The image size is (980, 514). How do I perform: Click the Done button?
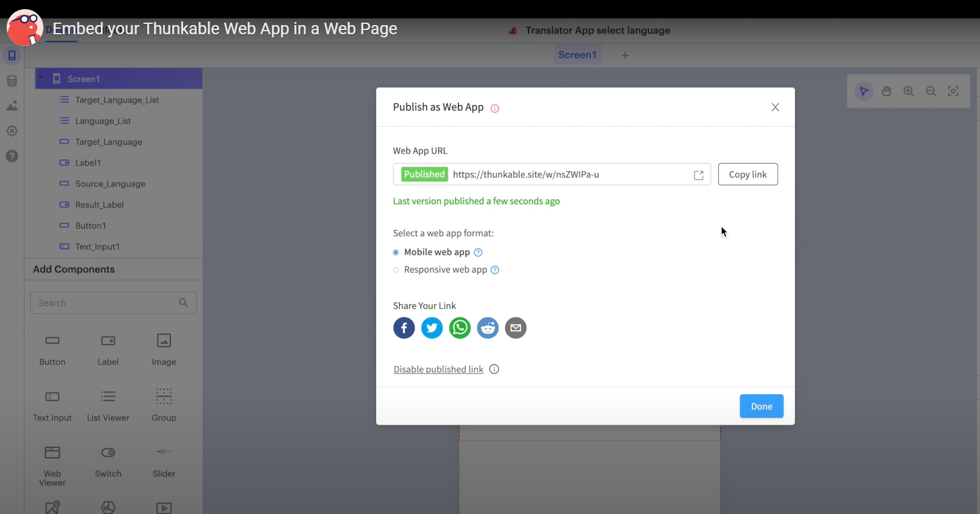click(761, 406)
